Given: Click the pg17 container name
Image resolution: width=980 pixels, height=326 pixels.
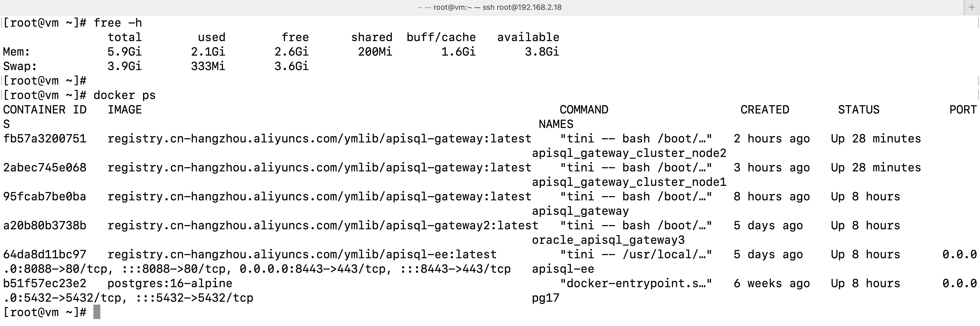Looking at the screenshot, I should [546, 298].
